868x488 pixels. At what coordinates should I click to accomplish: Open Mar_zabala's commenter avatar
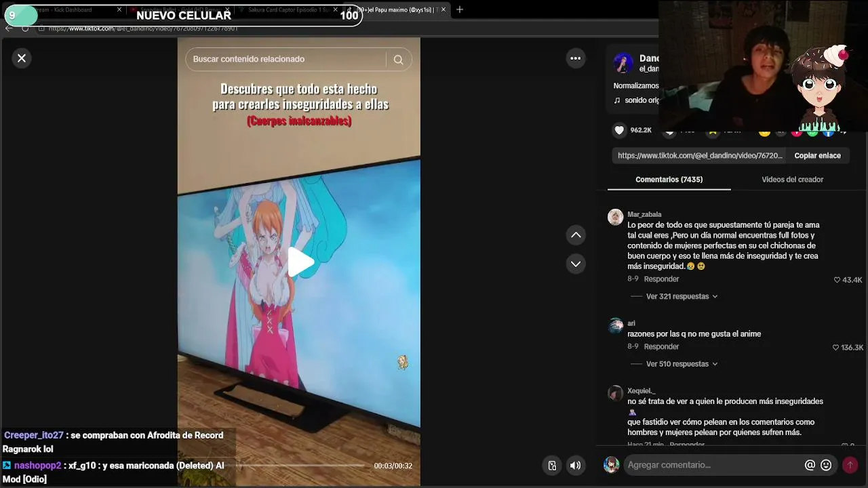coord(615,217)
